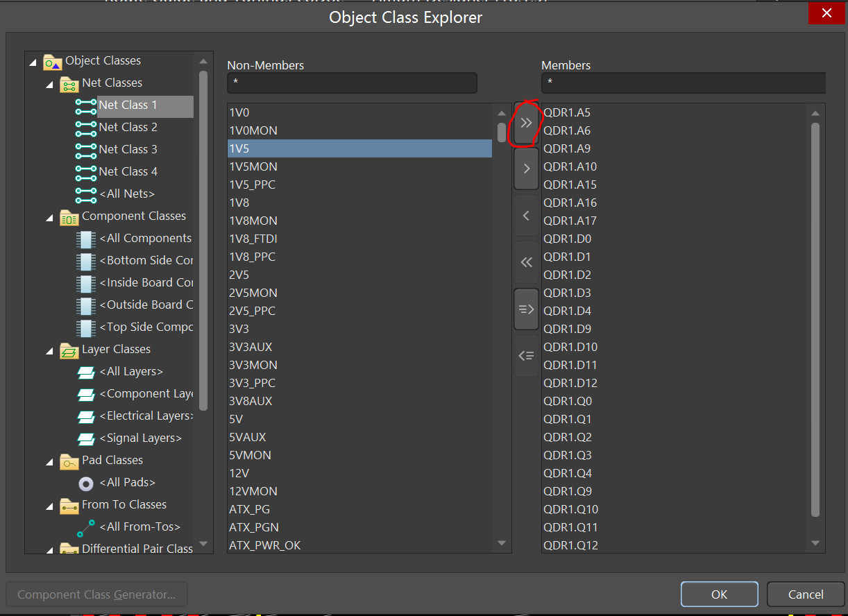Click the Non-Members filter field
The height and width of the screenshot is (616, 848).
pos(352,83)
